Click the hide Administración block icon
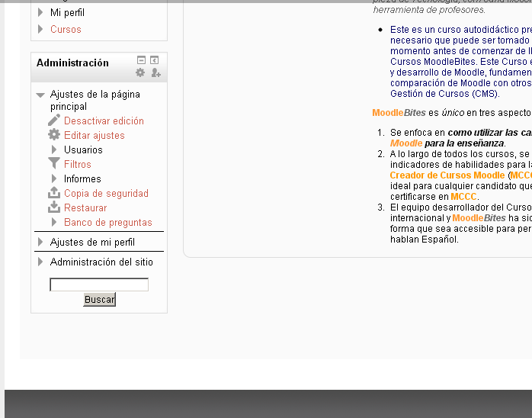The height and width of the screenshot is (418, 532). coord(141,60)
